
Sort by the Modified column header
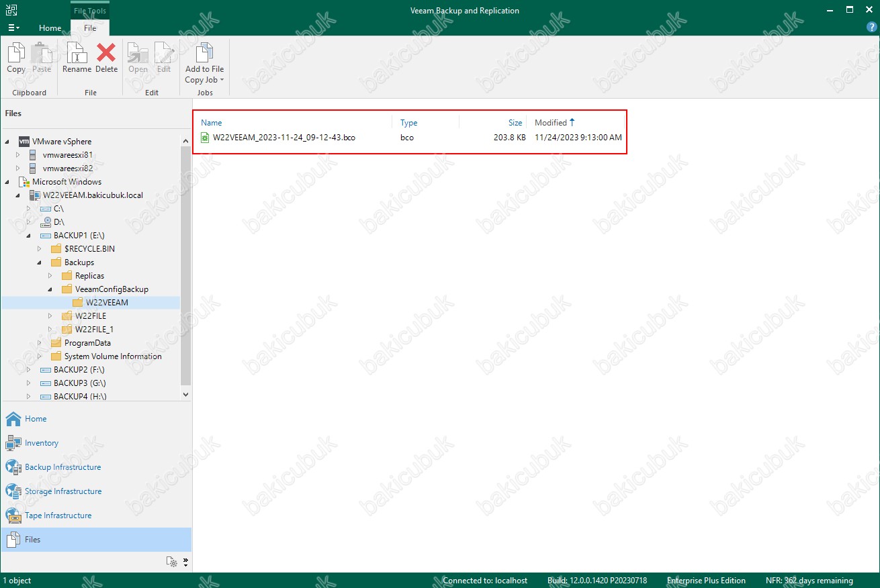click(x=551, y=123)
